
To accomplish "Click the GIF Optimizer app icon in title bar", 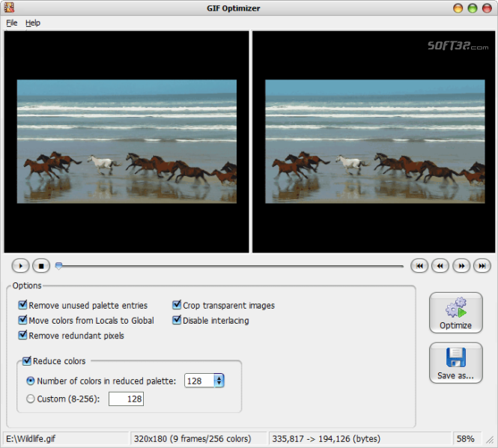I will (x=10, y=8).
